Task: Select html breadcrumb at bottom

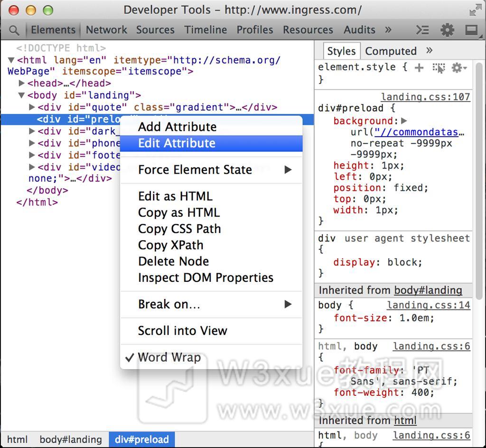Action: pyautogui.click(x=18, y=439)
